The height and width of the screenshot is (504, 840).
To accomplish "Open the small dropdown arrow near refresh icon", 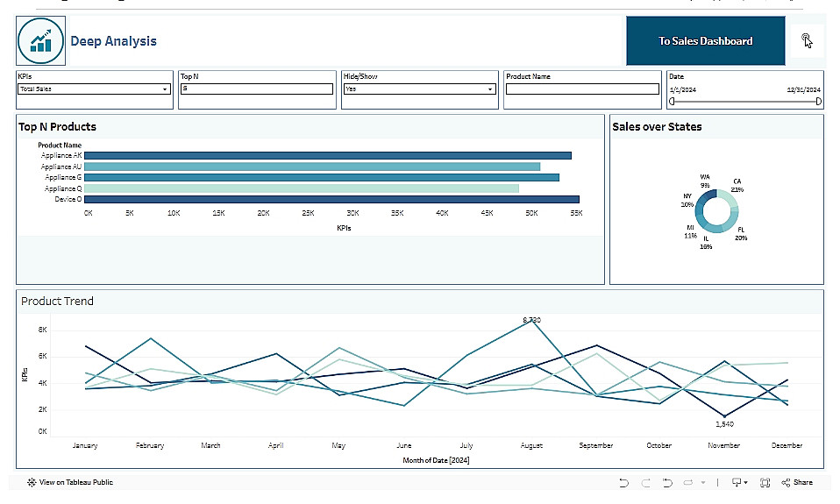I will [x=703, y=483].
